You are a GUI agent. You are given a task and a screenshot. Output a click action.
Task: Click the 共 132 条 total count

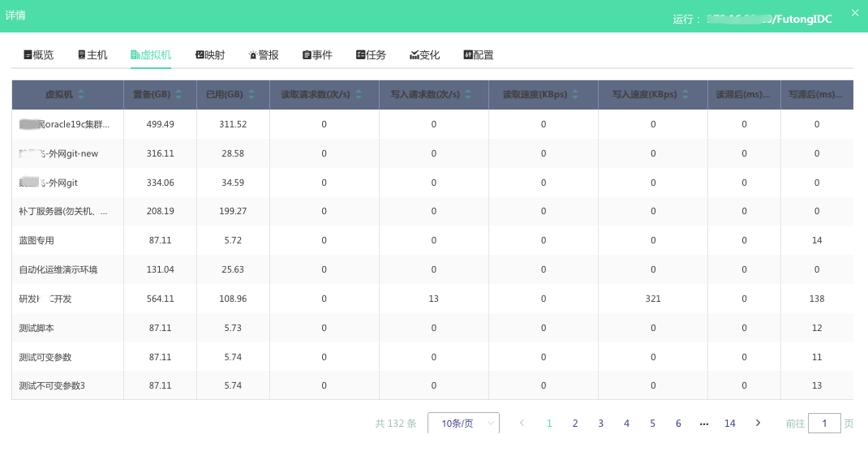click(396, 424)
